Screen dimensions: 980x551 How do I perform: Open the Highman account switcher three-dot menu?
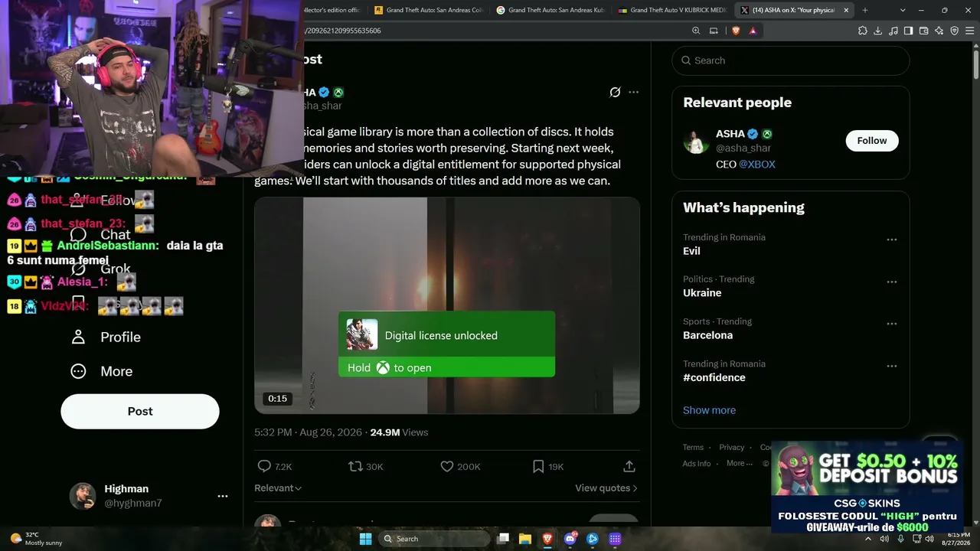223,496
